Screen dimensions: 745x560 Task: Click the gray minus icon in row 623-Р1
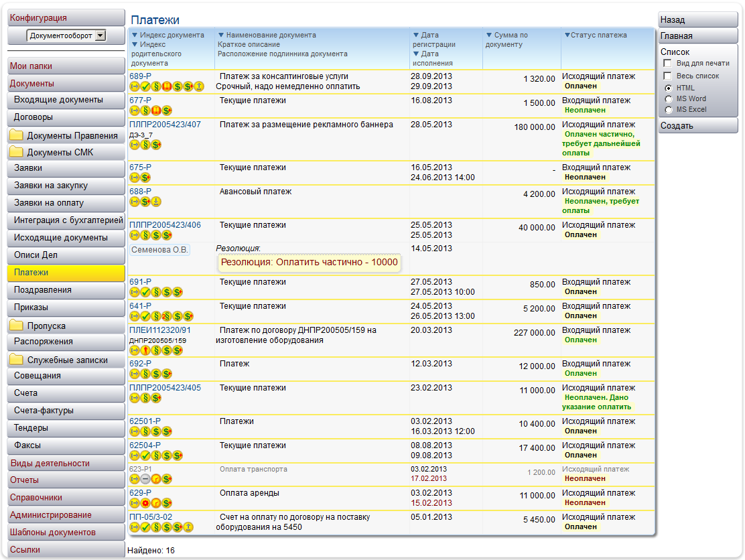coord(145,479)
